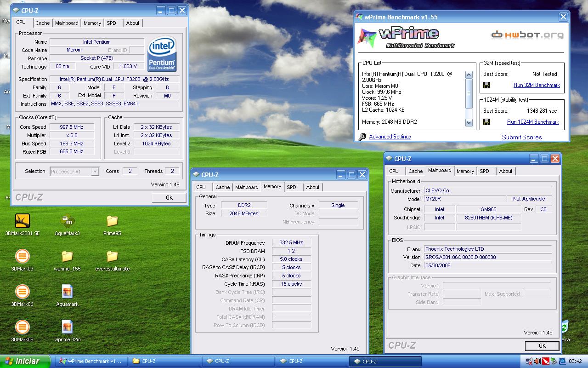Click the wrench icon beside Advanced Settings
The image size is (588, 368).
pyautogui.click(x=362, y=137)
